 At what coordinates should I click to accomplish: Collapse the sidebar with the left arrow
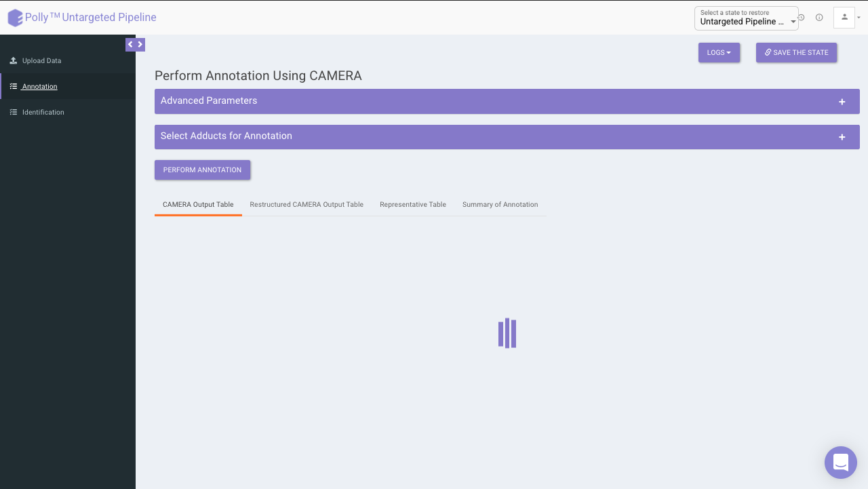click(131, 45)
